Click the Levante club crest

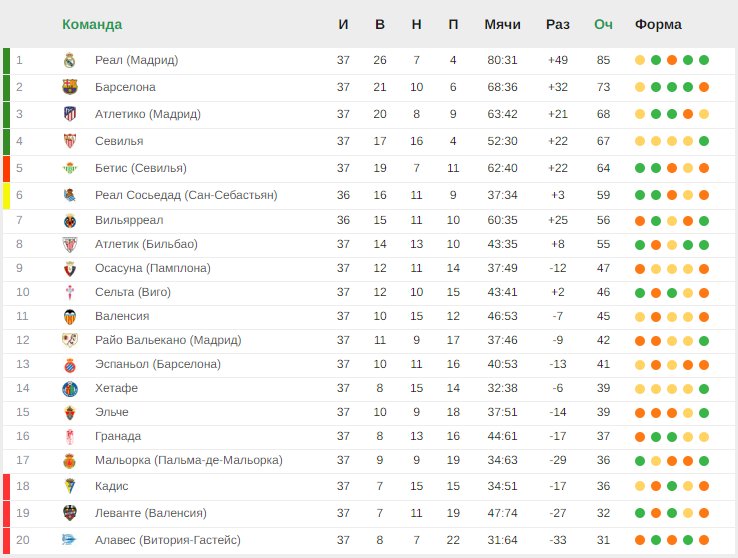pyautogui.click(x=70, y=513)
